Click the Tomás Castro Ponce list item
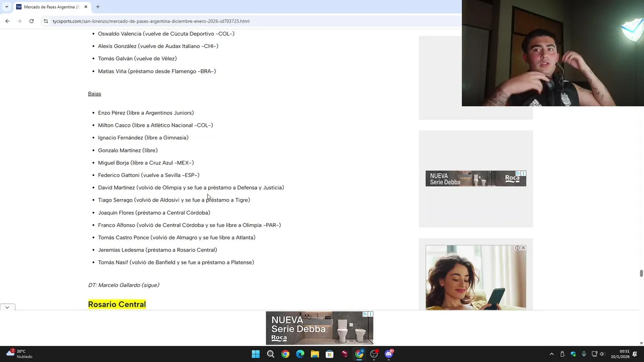Screen dimensions: 644x362 [177, 237]
